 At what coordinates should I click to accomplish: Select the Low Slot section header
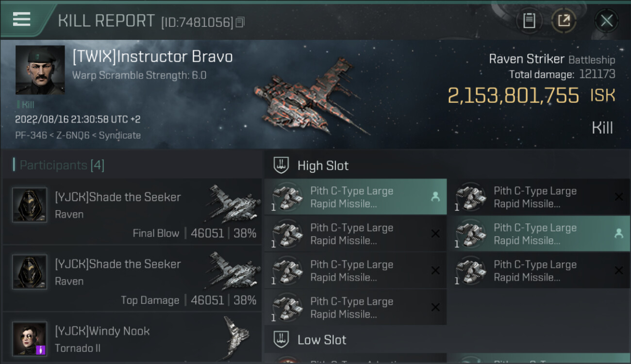coord(322,340)
